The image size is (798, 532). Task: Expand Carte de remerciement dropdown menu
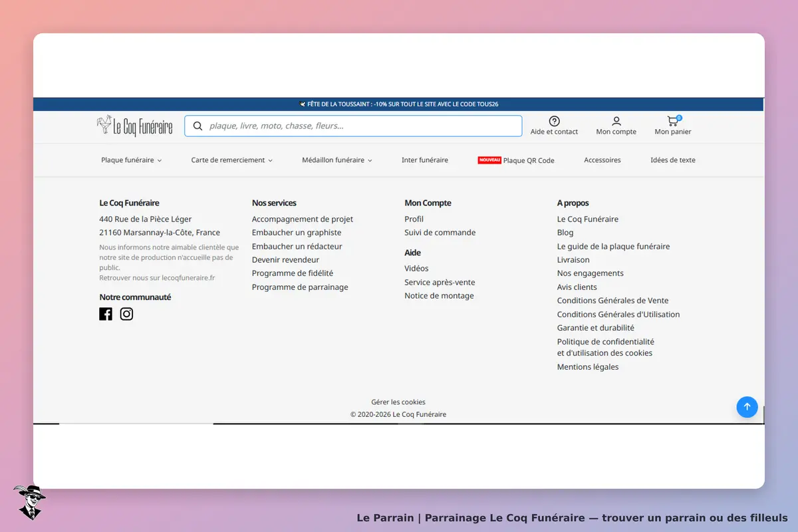231,160
